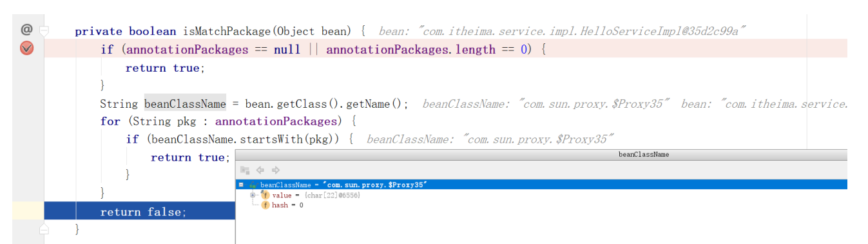Viewport: 868px width, 244px height.
Task: Expand the value char[22] node
Action: point(253,195)
